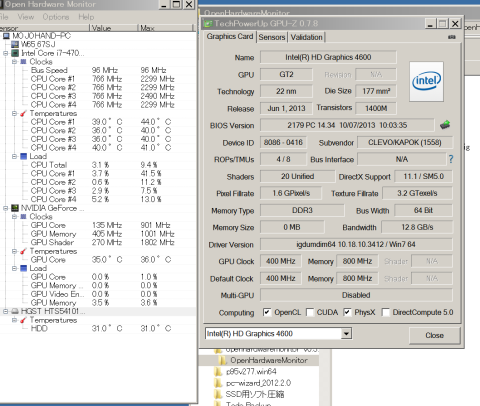
Task: Click the Clocks icon under Intel Core i7
Action: pos(23,62)
